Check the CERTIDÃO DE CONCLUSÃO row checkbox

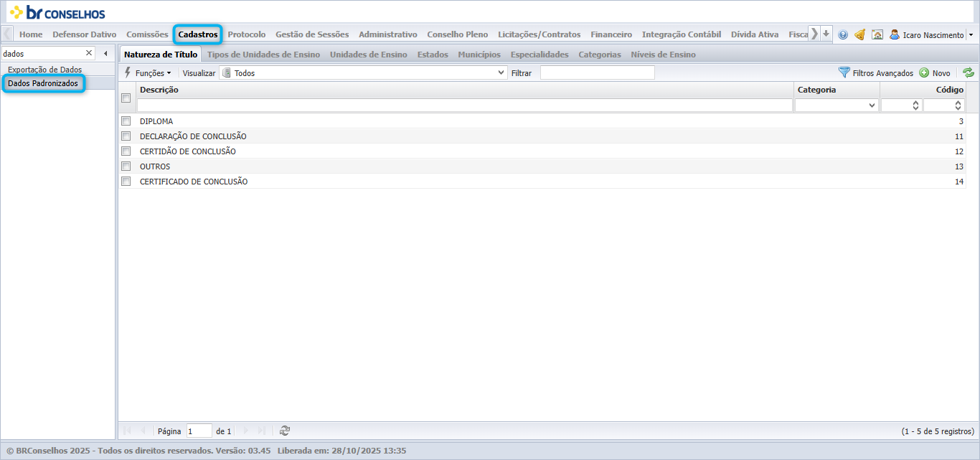click(126, 151)
